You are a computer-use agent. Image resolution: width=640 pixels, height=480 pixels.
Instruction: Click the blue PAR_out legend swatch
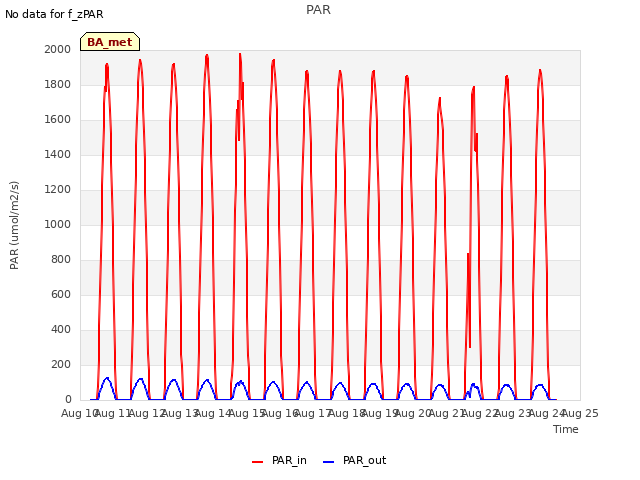coord(329,462)
